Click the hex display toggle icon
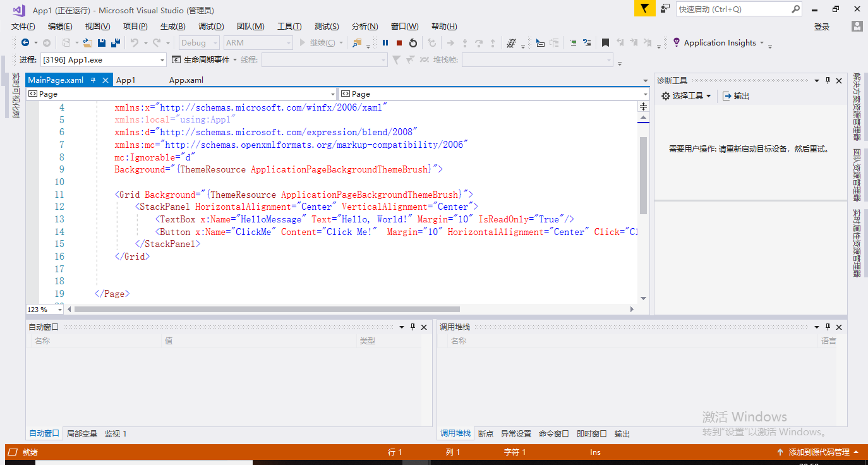This screenshot has height=465, width=868. pos(510,43)
